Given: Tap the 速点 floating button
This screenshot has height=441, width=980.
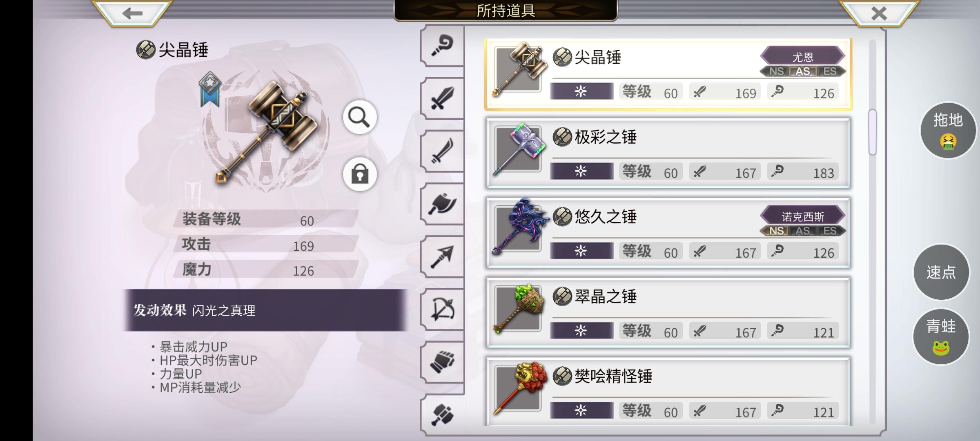Looking at the screenshot, I should click(941, 272).
